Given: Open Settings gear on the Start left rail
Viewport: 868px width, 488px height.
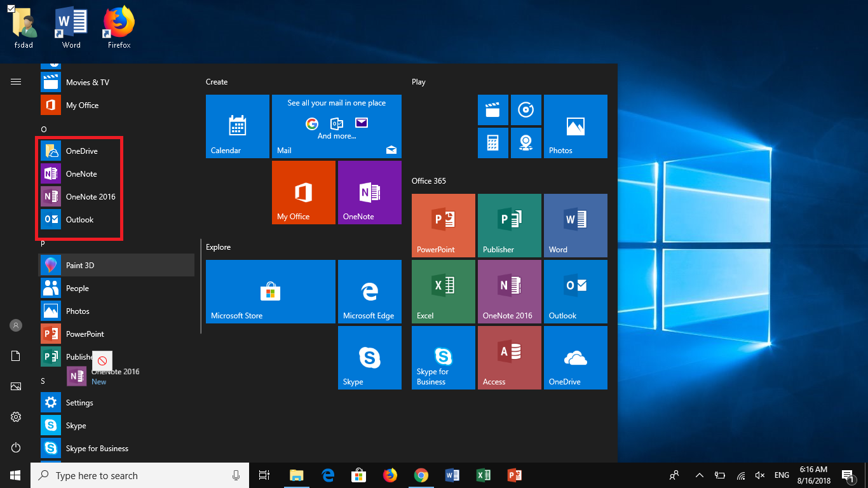Looking at the screenshot, I should 16,417.
